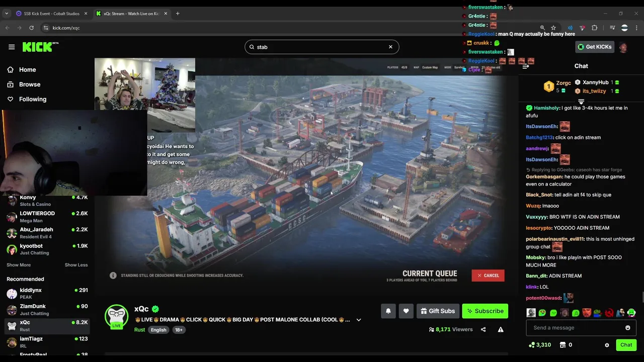Open the hamburger sidebar menu
Viewport: 644px width, 362px height.
point(12,47)
